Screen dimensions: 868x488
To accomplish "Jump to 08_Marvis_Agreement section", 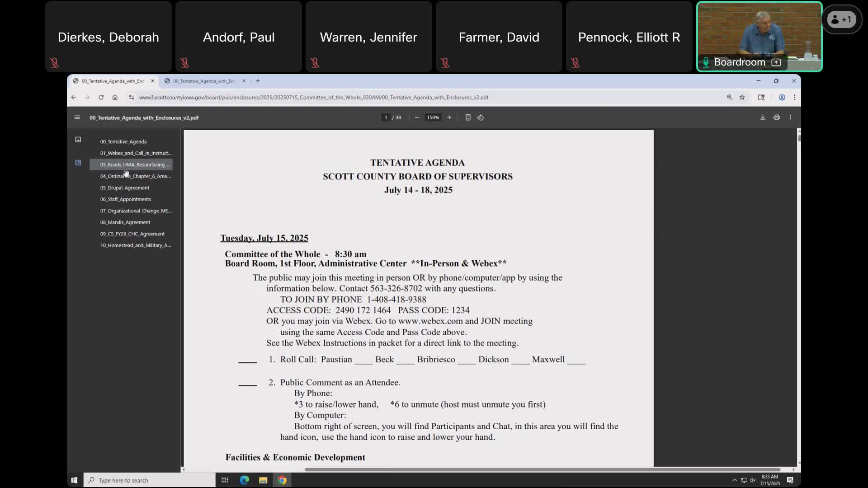I will [125, 222].
